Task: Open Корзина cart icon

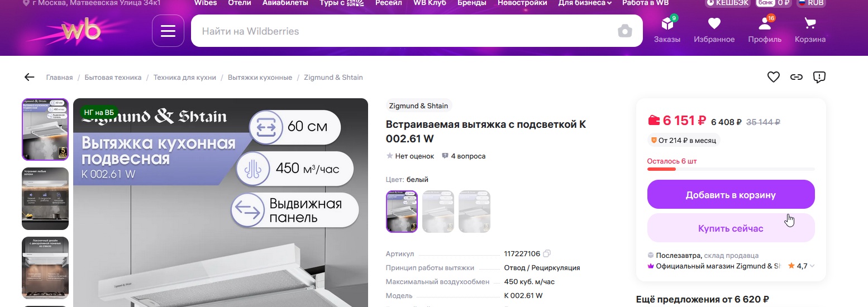Action: pos(810,30)
